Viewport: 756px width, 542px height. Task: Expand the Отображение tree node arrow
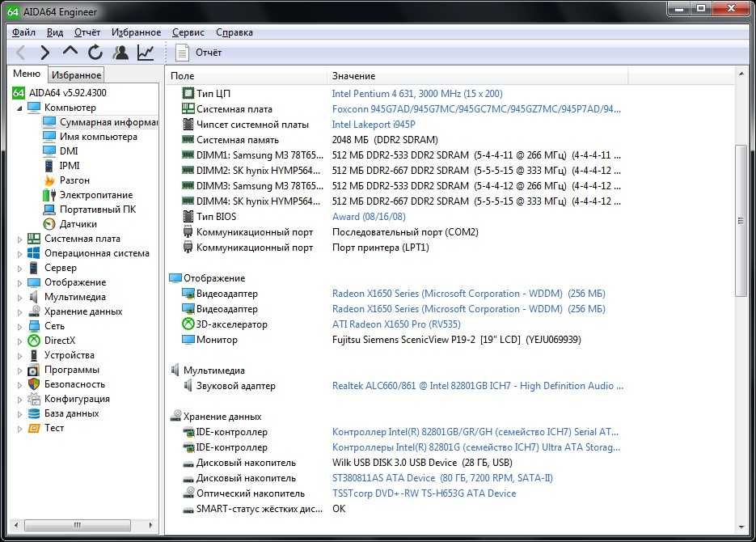pyautogui.click(x=19, y=283)
